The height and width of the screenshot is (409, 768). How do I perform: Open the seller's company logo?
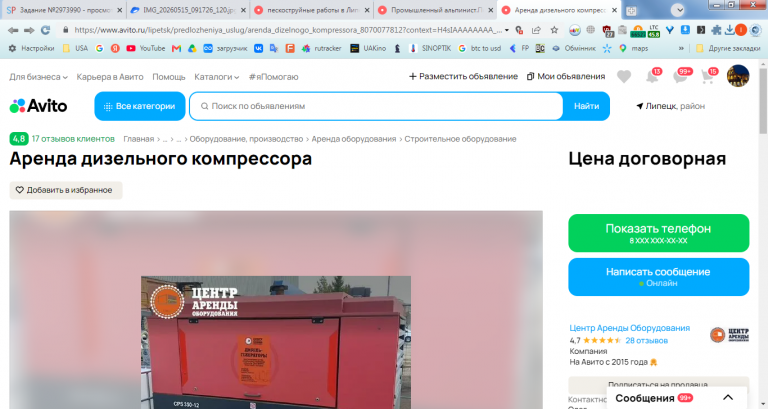tap(729, 335)
